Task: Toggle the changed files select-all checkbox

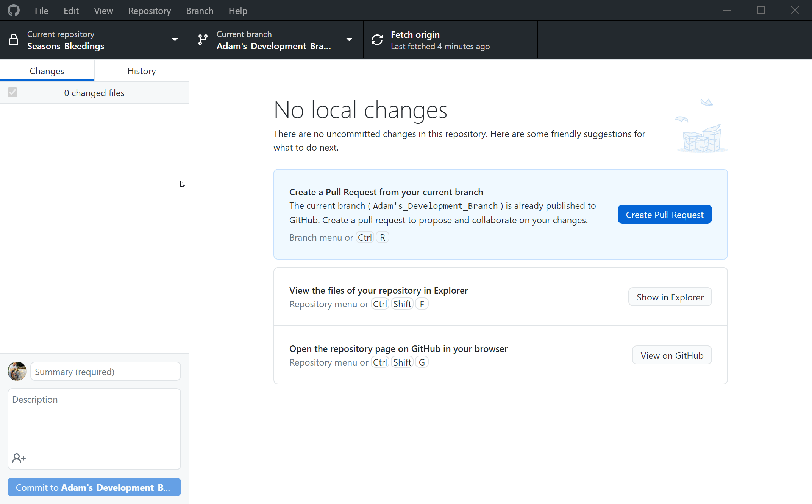Action: click(12, 93)
